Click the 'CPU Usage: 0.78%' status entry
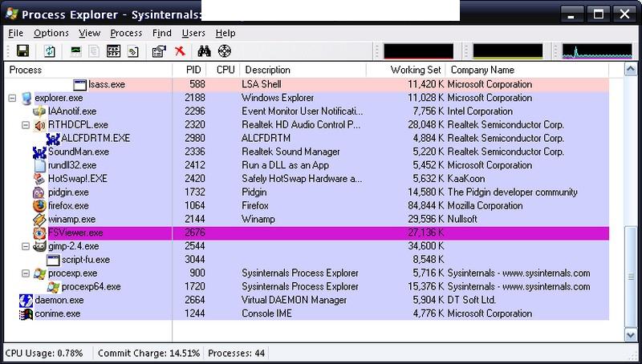Viewport: 642px width, 364px height. click(44, 354)
